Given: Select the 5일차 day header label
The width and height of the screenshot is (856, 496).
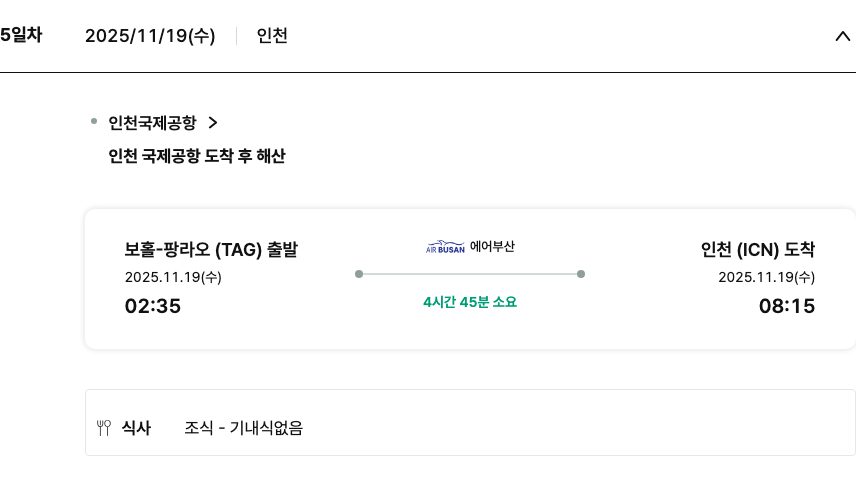Looking at the screenshot, I should 21,35.
